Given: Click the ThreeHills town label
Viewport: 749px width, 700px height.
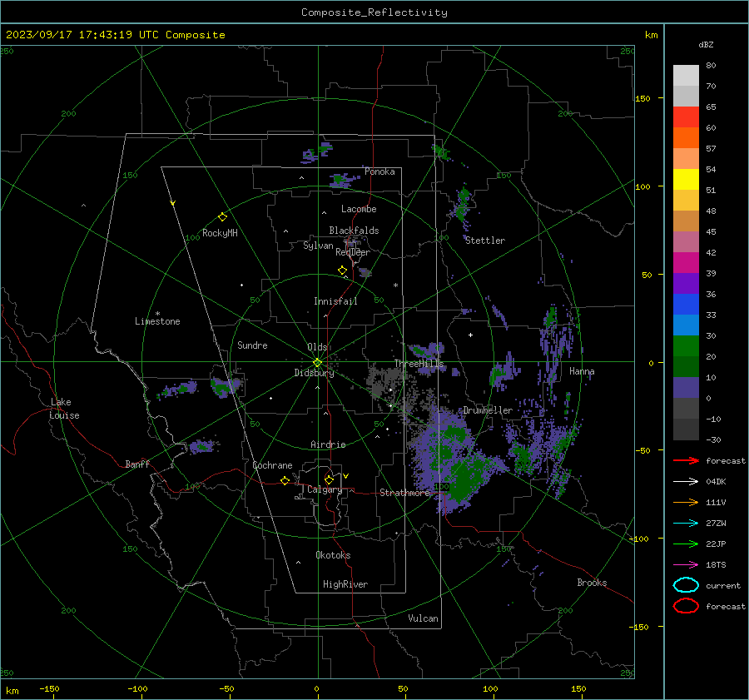Looking at the screenshot, I should click(x=419, y=364).
